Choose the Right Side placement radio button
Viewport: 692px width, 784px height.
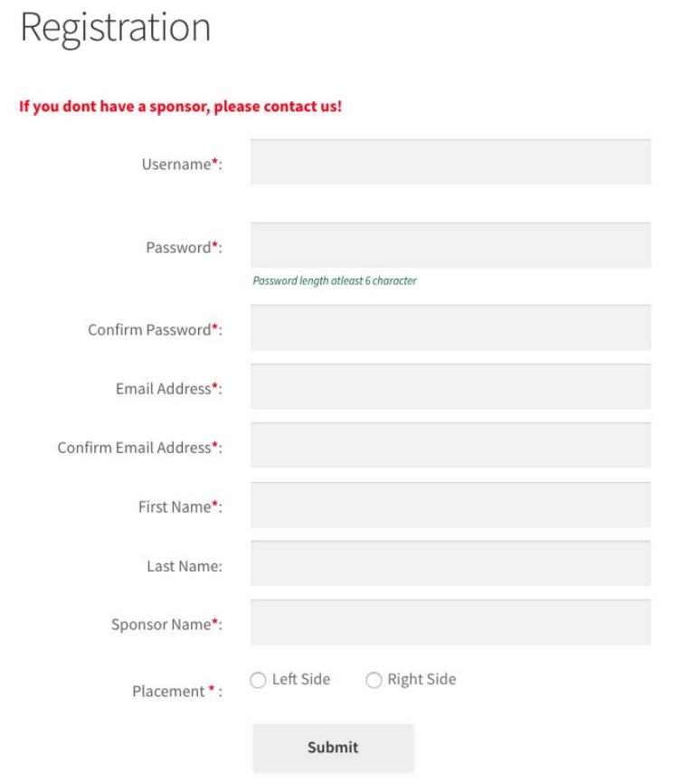pos(374,680)
